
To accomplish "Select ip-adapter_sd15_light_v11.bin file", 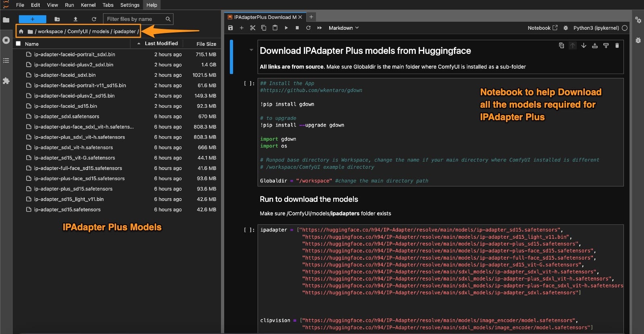I will click(117, 199).
